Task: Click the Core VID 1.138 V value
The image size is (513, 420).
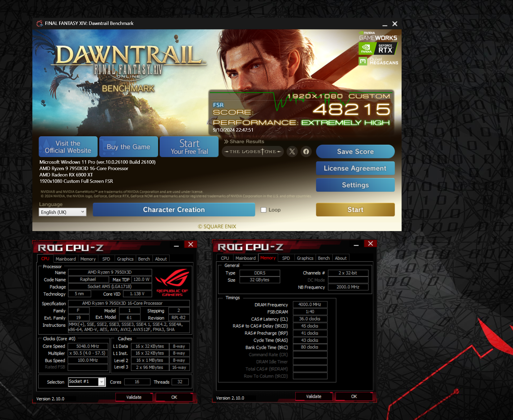Action: [x=137, y=294]
